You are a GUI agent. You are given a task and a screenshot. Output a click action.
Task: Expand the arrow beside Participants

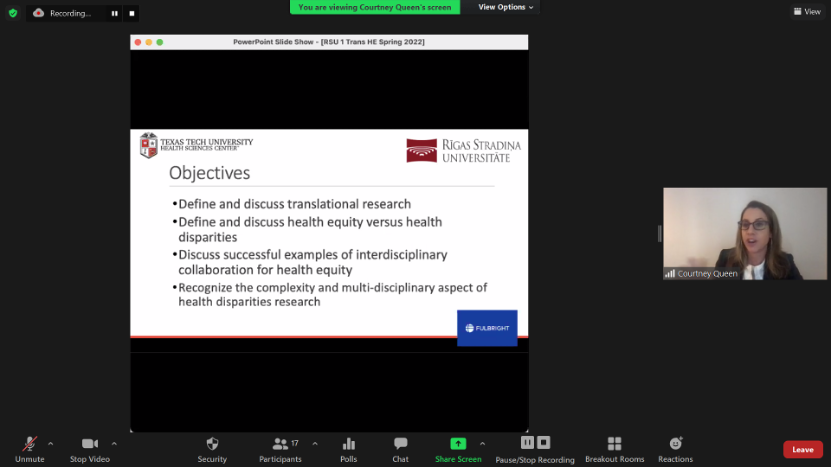pyautogui.click(x=315, y=443)
